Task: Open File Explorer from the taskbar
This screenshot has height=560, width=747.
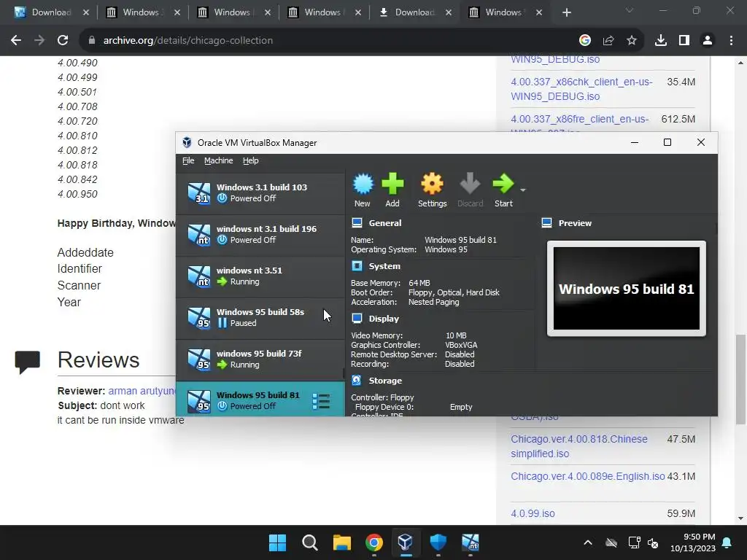Action: [341, 542]
